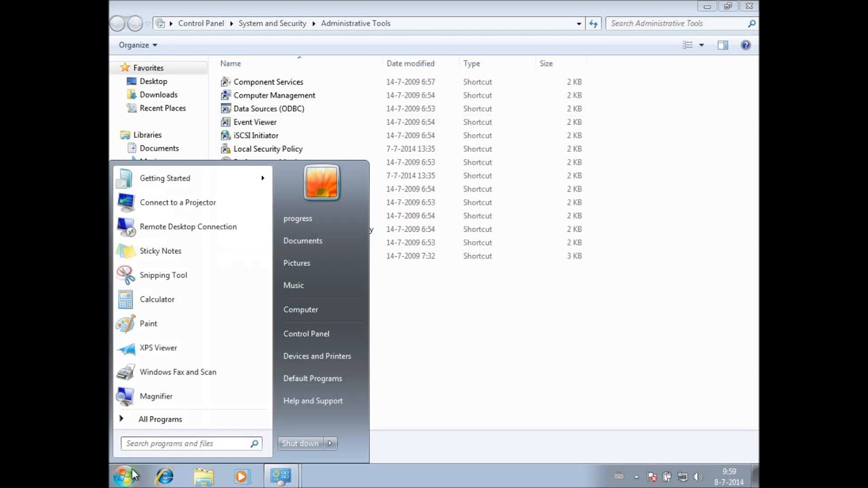Open address bar history dropdown

click(x=578, y=24)
